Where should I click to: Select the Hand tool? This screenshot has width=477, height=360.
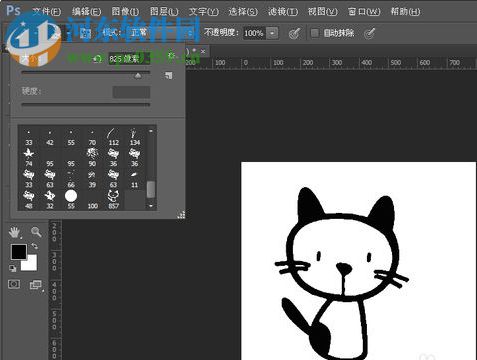click(15, 232)
